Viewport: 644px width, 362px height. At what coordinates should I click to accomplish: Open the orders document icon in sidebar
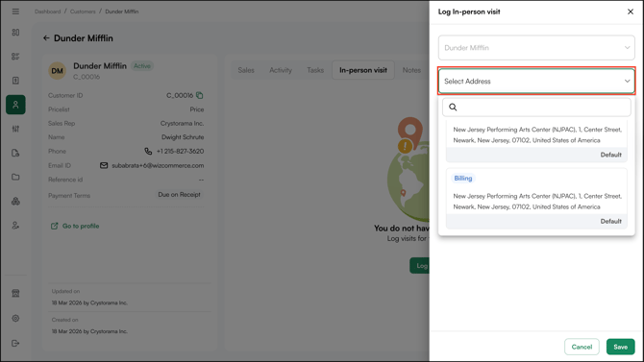pyautogui.click(x=15, y=81)
